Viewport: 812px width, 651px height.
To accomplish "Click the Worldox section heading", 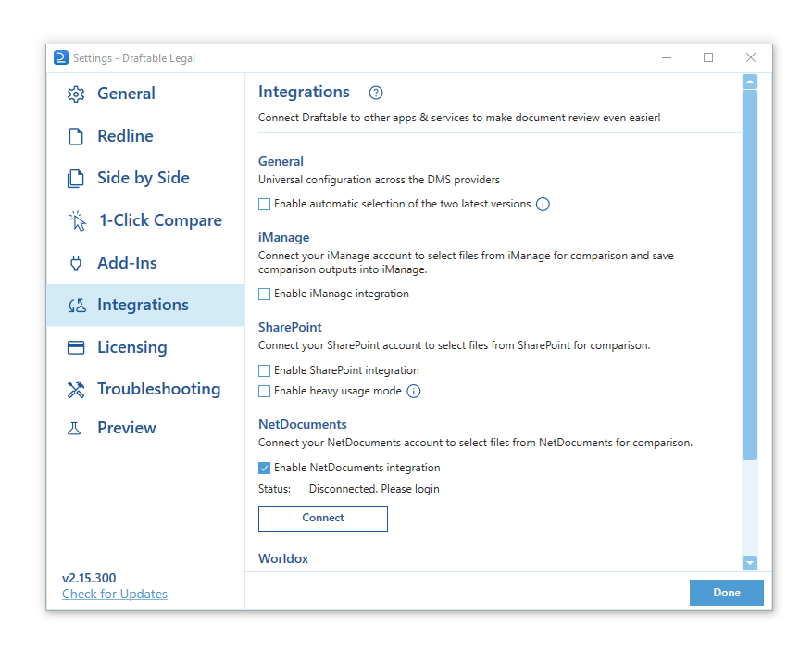I will [283, 558].
